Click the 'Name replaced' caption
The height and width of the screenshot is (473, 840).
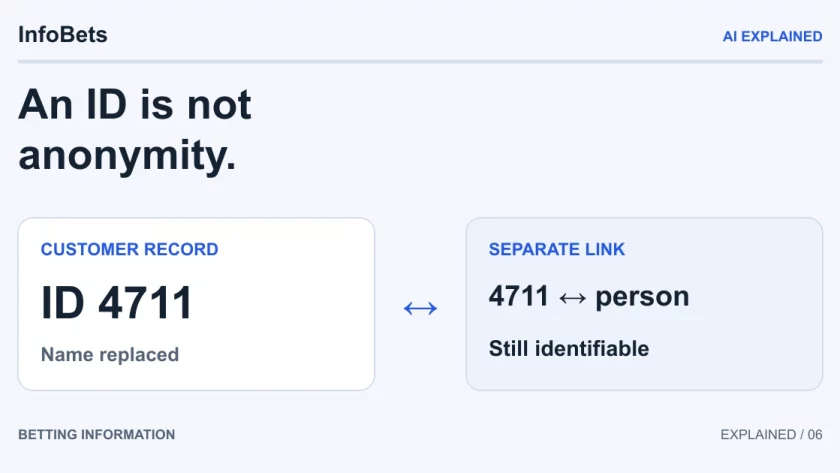(x=110, y=355)
